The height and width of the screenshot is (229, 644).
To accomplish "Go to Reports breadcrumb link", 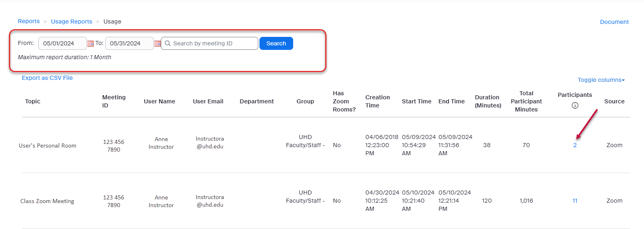I will pos(29,21).
